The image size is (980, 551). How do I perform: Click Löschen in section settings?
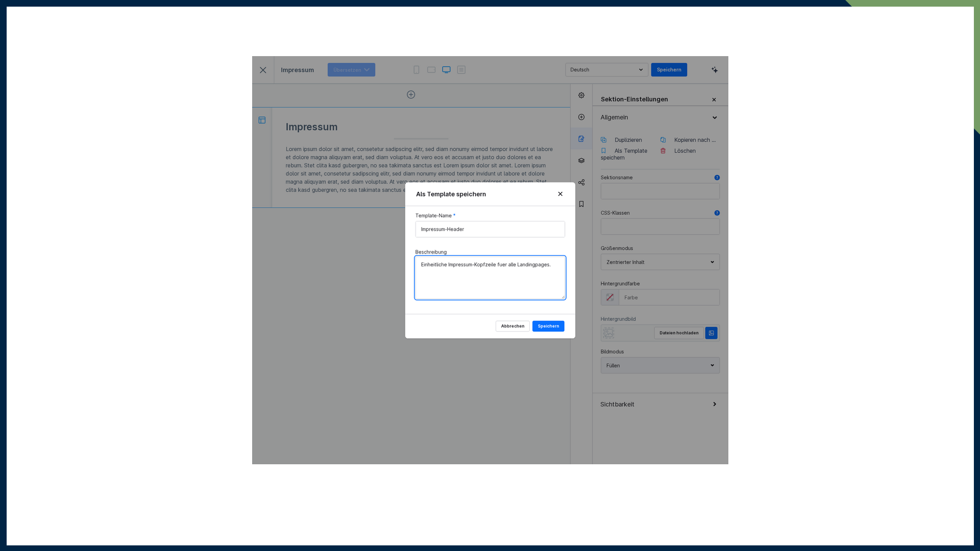tap(678, 151)
